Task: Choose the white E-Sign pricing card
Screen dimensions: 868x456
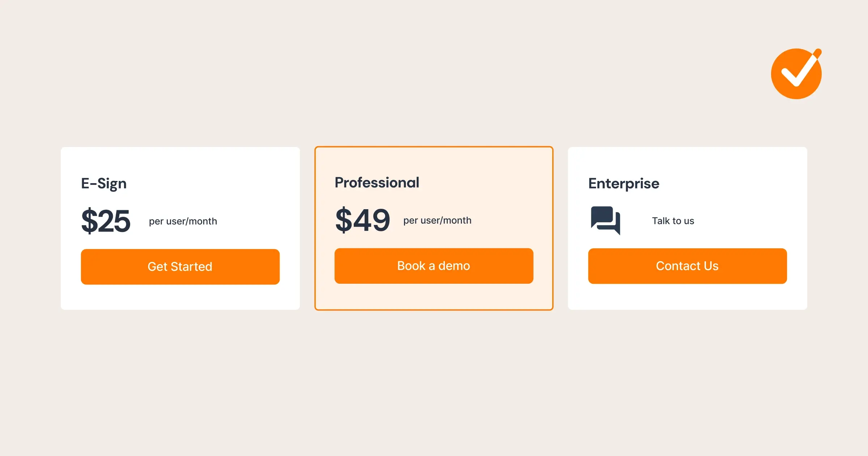Action: tap(180, 228)
